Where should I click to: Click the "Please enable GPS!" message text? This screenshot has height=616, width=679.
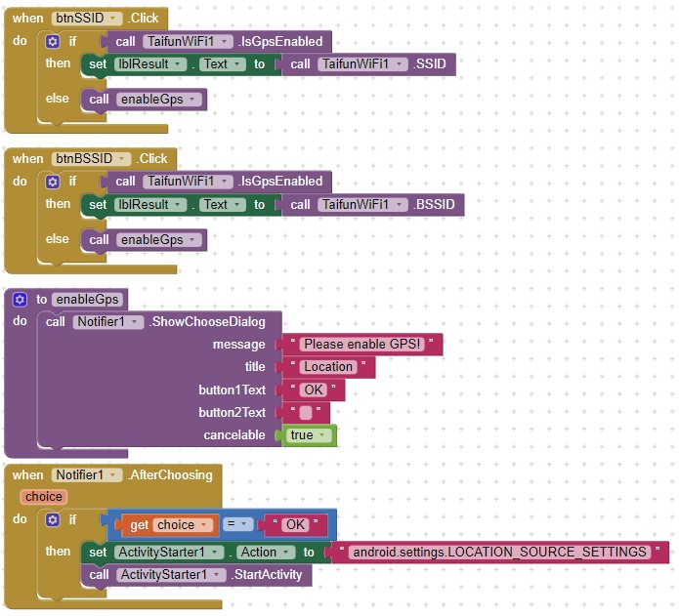[361, 345]
